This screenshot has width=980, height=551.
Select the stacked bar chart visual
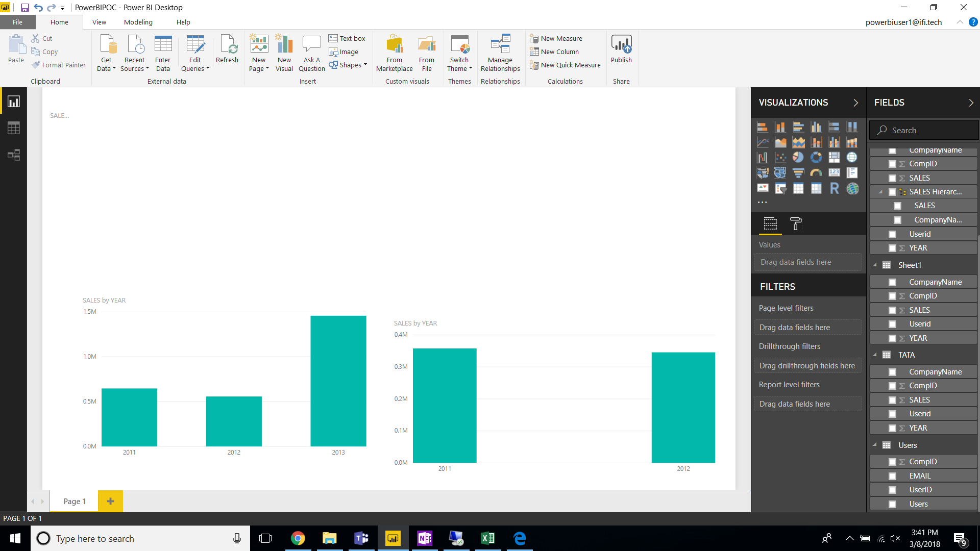click(763, 127)
